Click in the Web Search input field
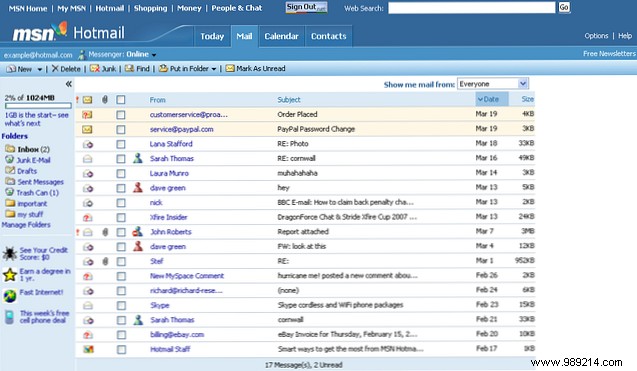637x371 pixels. pos(471,8)
